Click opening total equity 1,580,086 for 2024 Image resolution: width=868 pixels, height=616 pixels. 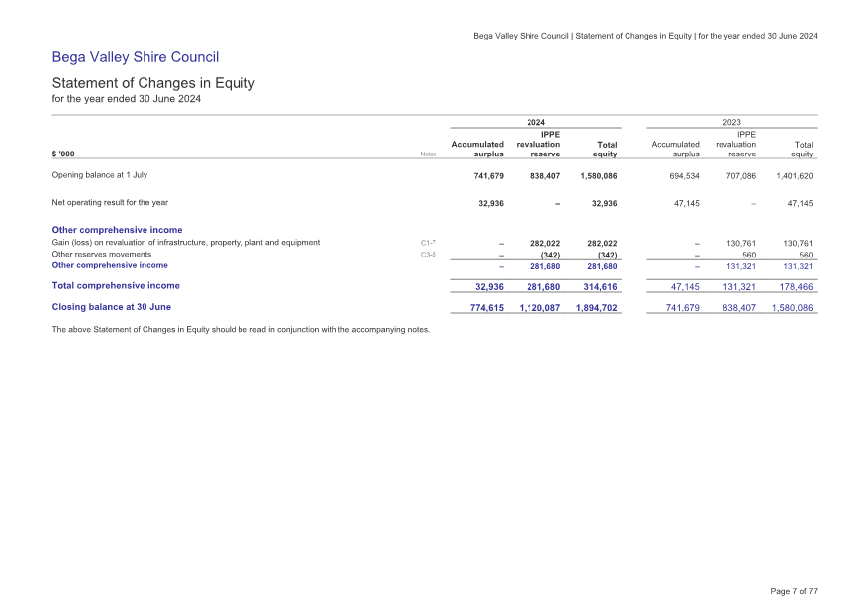[x=599, y=176]
